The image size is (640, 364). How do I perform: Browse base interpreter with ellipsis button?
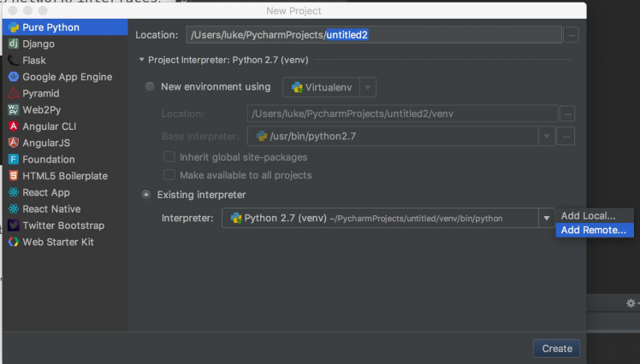point(566,137)
